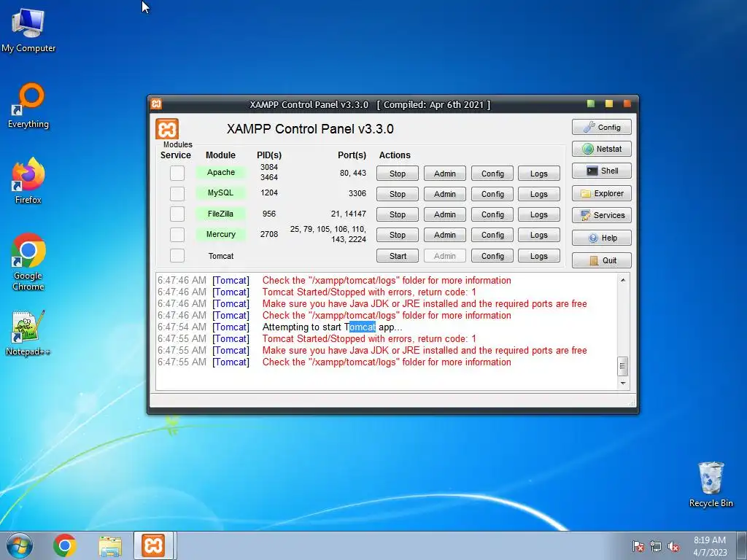Image resolution: width=747 pixels, height=560 pixels.
Task: Open FileZilla Logs menu
Action: (x=539, y=214)
